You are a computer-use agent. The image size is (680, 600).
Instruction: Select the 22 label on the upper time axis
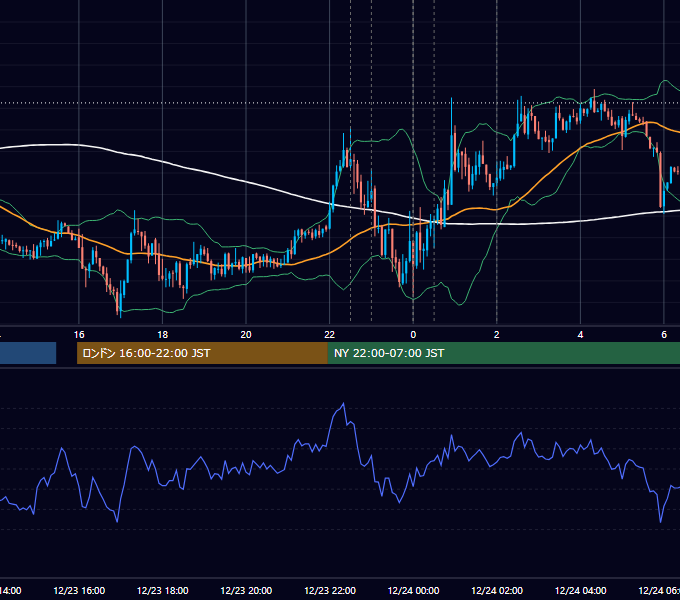point(330,335)
